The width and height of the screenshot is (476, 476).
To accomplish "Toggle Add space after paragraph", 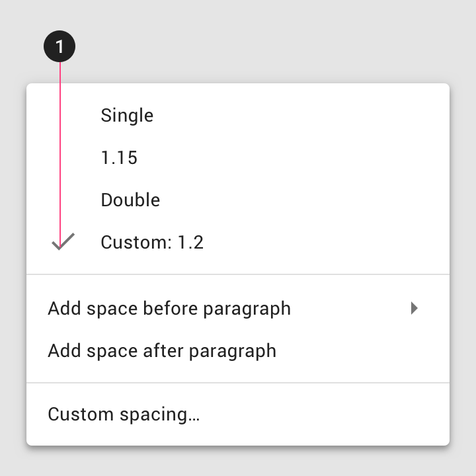I will pos(162,350).
